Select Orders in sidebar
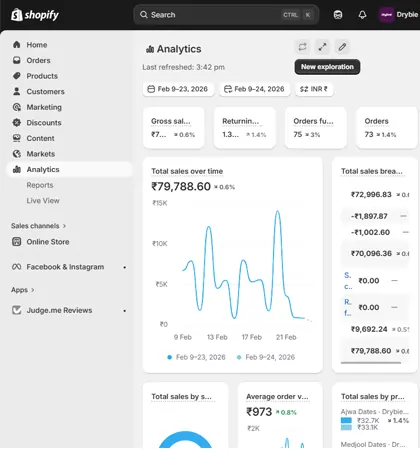 point(38,60)
